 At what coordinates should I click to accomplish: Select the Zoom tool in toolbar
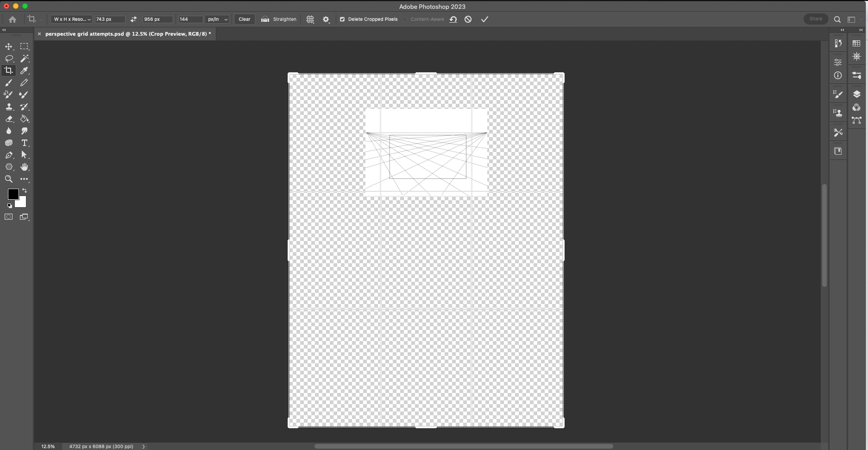click(x=8, y=179)
